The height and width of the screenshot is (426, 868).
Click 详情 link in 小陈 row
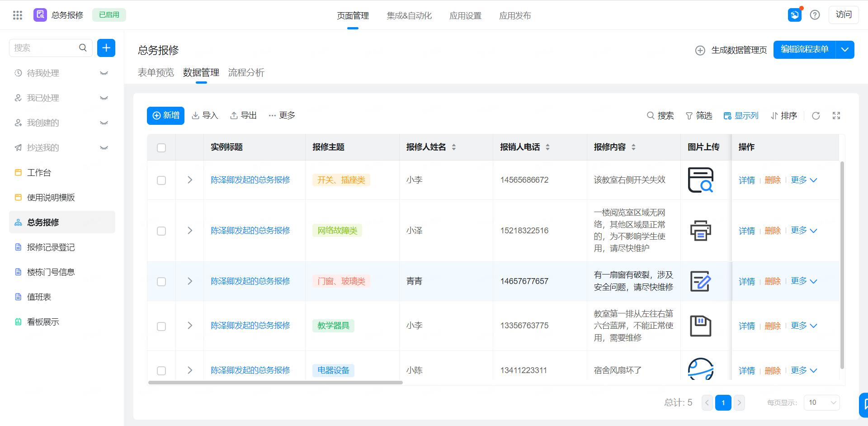747,370
